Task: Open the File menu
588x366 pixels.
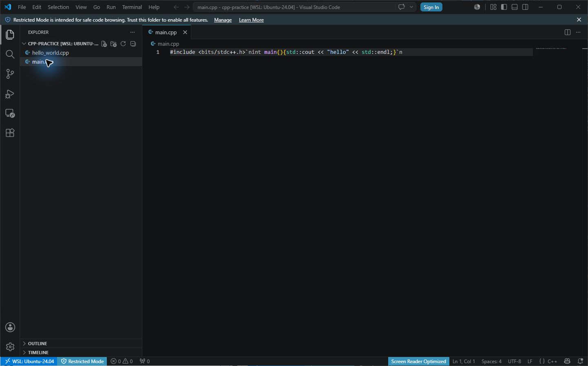Action: pos(22,7)
